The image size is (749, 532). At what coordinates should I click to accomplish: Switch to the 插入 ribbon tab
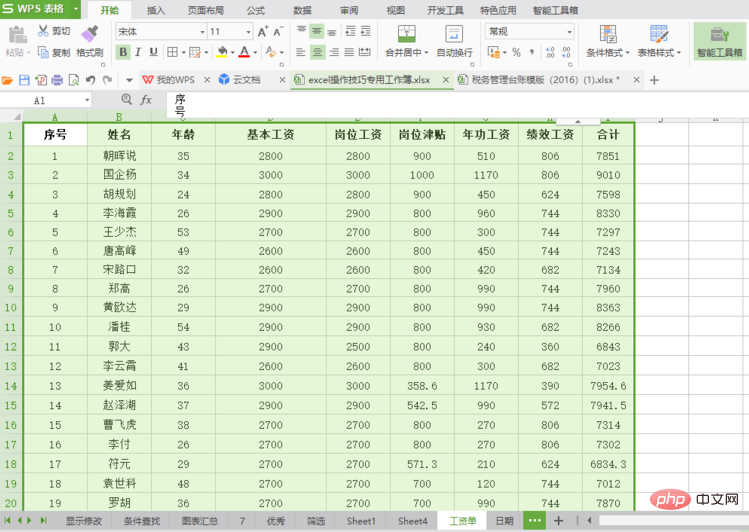point(156,10)
